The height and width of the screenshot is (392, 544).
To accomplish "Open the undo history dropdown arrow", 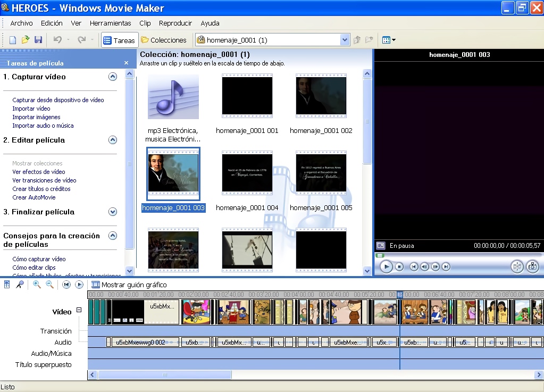I will point(68,40).
